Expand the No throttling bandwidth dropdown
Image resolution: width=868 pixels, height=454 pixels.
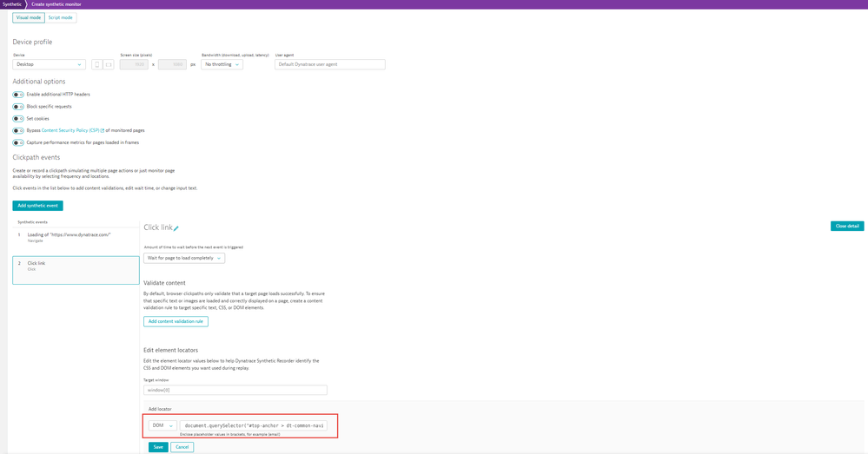coord(222,64)
